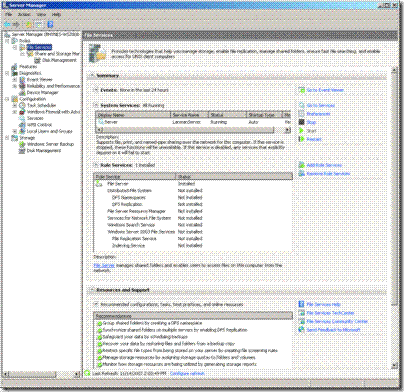404x392 pixels.
Task: Click the Restart service icon
Action: pyautogui.click(x=302, y=139)
